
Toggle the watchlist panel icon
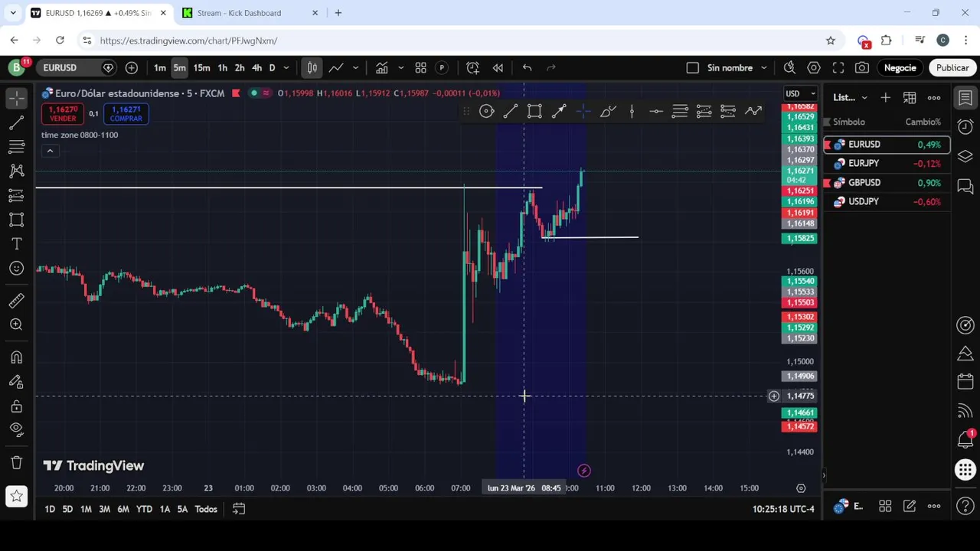965,98
